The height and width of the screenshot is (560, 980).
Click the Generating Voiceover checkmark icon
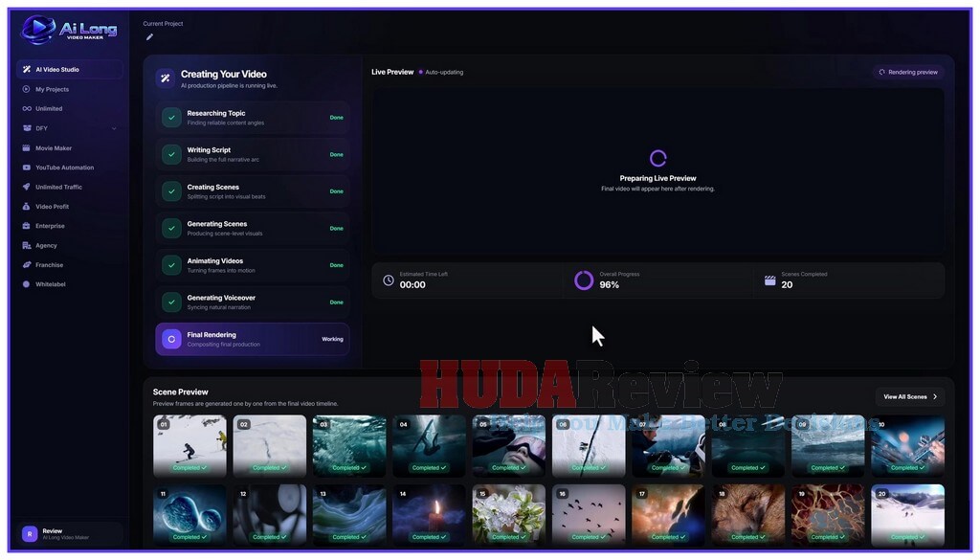[171, 302]
